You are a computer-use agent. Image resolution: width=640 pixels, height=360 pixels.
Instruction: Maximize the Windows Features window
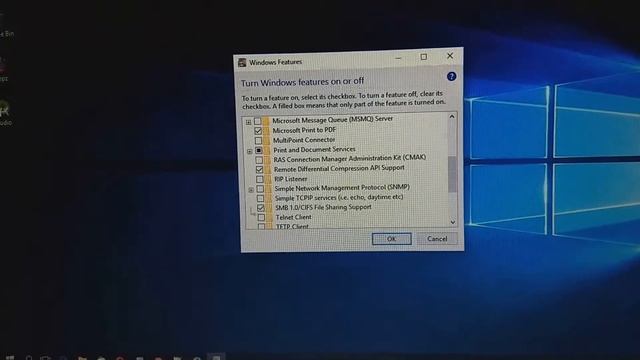coord(424,57)
